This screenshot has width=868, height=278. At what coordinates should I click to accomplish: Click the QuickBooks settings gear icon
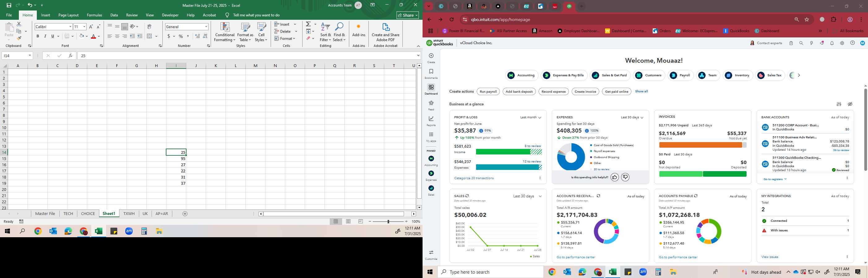tap(842, 43)
